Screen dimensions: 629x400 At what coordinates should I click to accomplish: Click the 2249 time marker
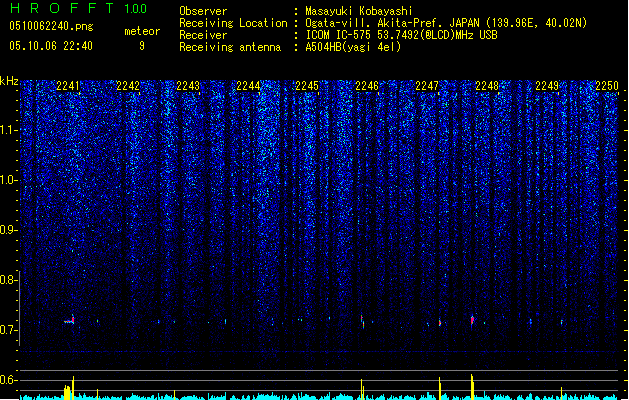pos(547,86)
